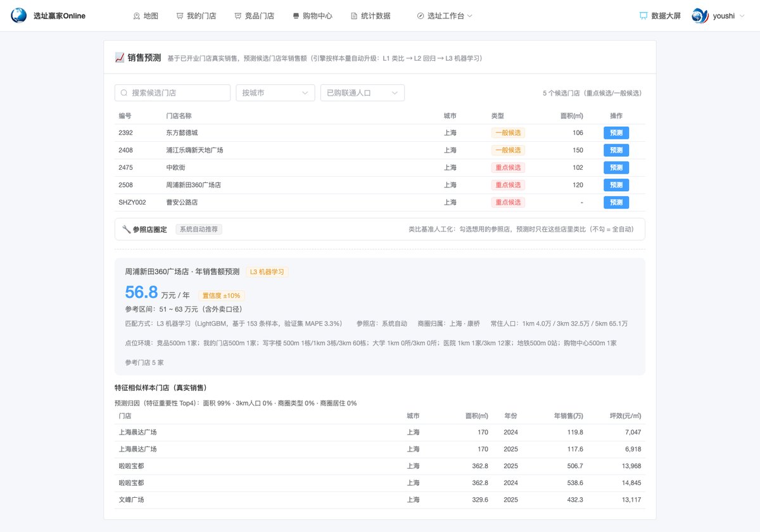
Task: Click the L3 机器学习 badge
Action: (267, 272)
